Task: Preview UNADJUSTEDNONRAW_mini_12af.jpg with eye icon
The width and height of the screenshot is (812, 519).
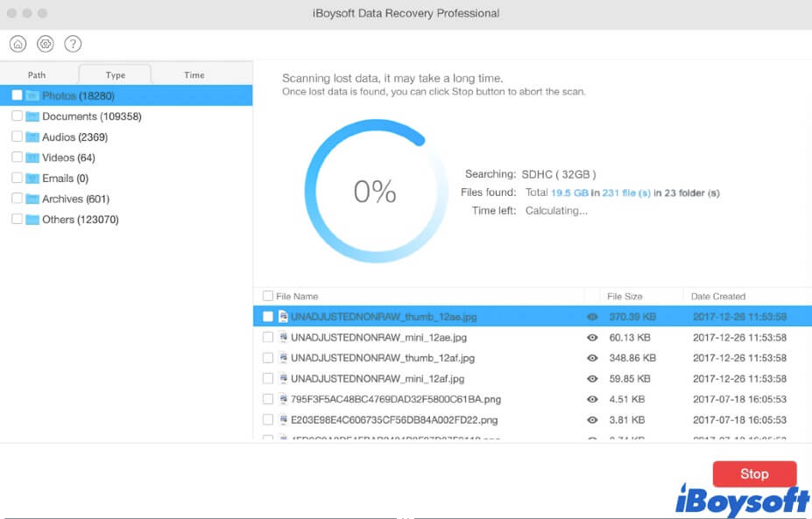Action: tap(592, 379)
